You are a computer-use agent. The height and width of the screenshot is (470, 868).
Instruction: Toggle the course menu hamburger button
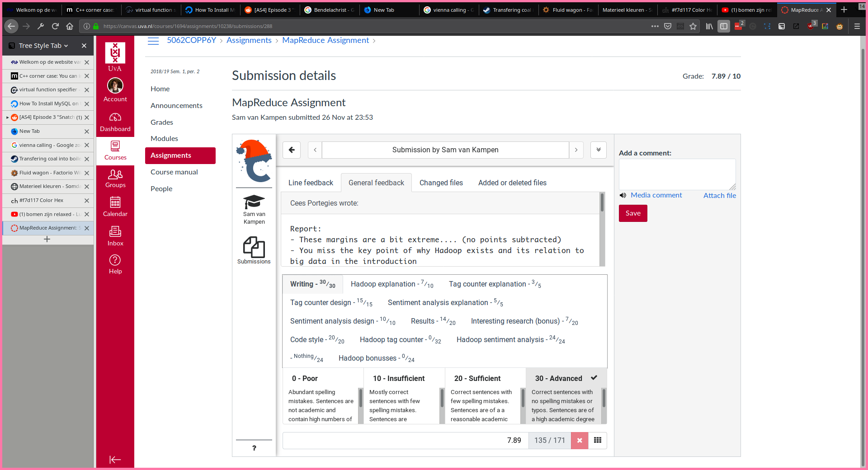click(153, 41)
